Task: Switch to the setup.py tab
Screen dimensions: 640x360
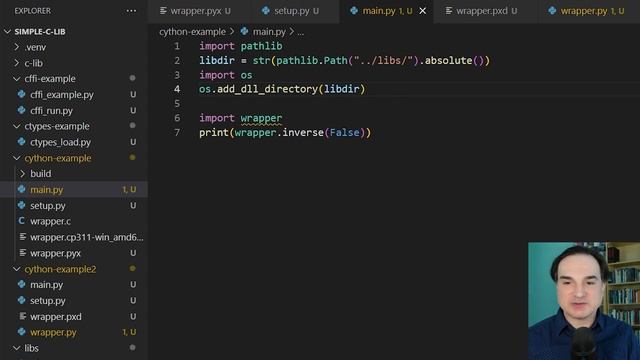Action: [294, 11]
